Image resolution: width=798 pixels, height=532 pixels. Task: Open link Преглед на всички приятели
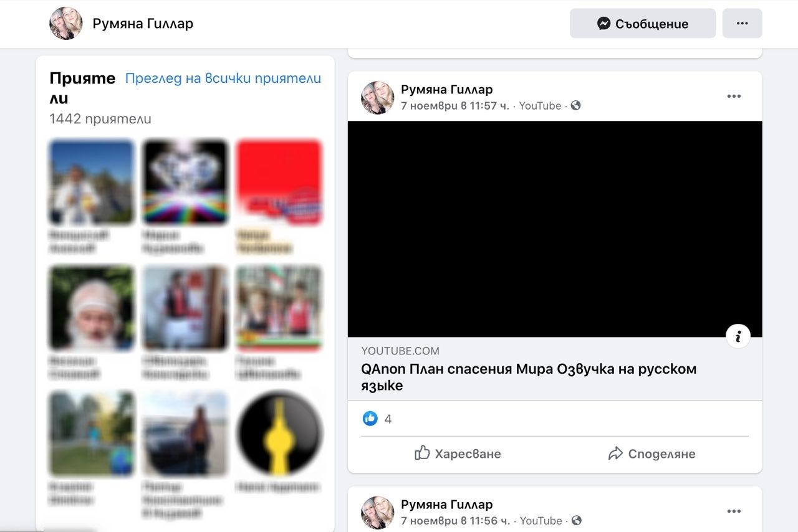click(223, 78)
